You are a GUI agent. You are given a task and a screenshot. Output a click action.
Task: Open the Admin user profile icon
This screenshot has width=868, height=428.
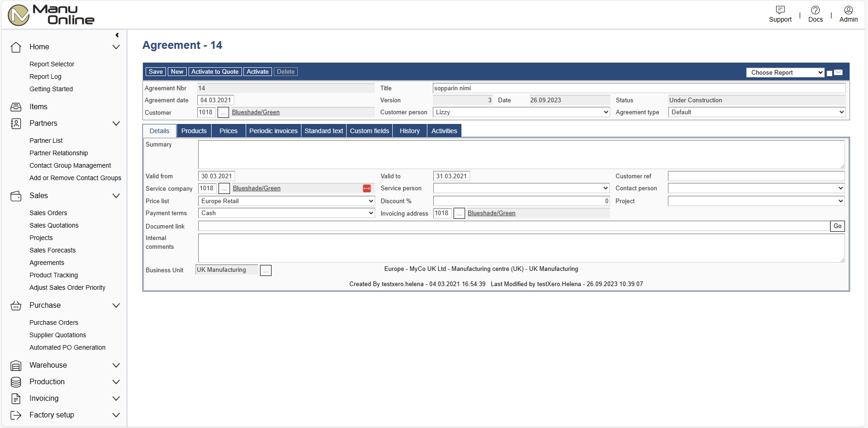click(848, 10)
